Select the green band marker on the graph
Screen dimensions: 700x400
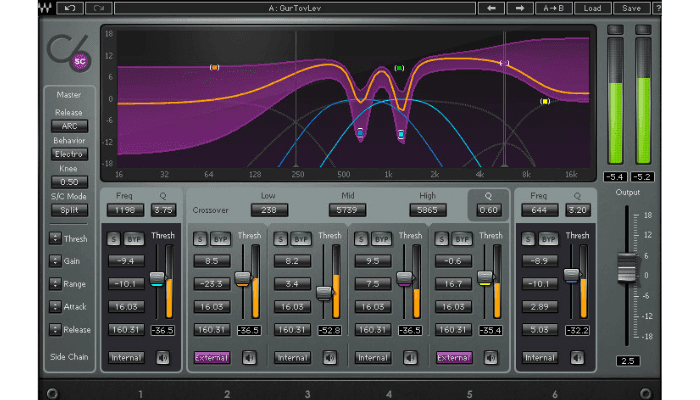point(399,68)
